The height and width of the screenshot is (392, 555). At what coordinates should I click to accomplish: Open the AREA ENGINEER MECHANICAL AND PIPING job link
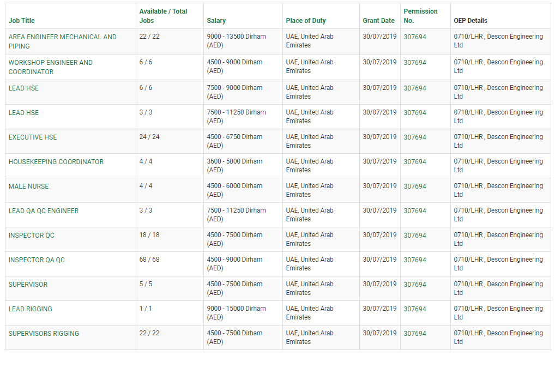tap(62, 41)
